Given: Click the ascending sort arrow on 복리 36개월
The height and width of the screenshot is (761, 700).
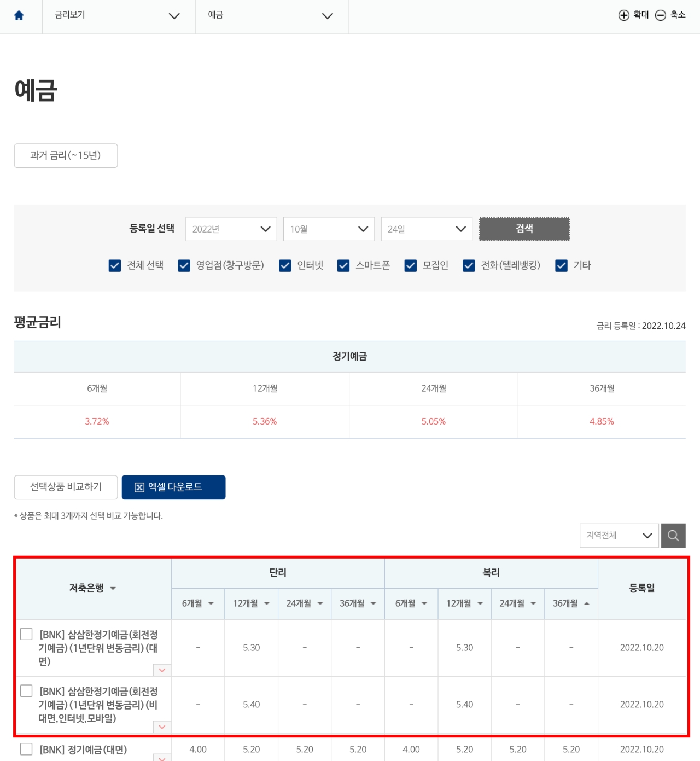Looking at the screenshot, I should pos(587,604).
